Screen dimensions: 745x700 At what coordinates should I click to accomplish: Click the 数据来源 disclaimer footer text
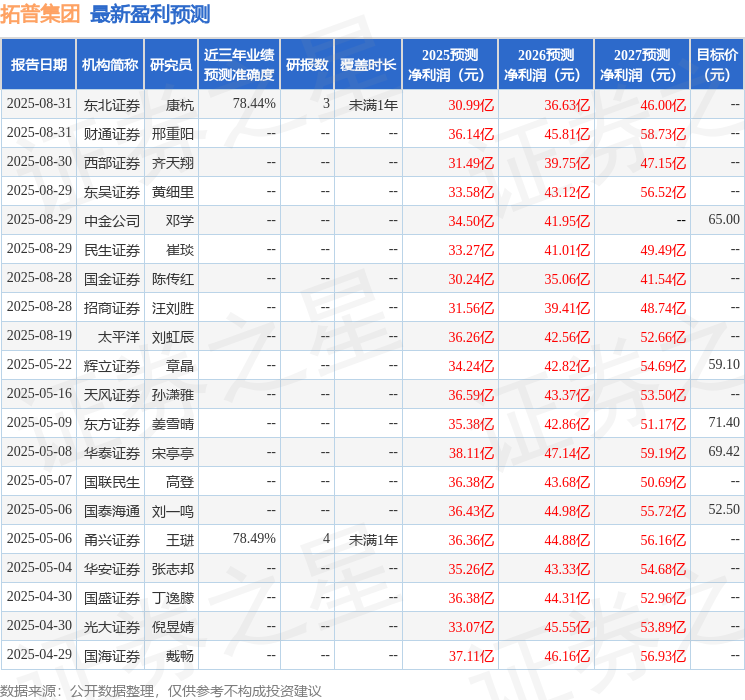click(161, 690)
